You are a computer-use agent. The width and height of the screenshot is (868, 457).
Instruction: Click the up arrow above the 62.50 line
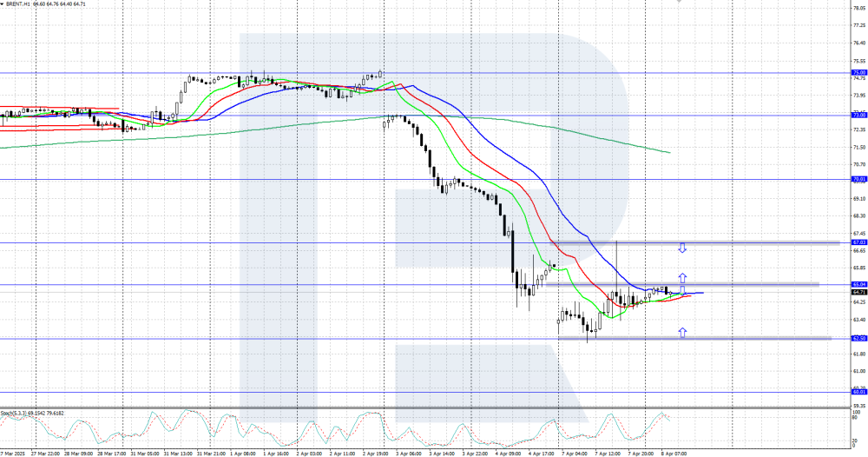pos(682,332)
